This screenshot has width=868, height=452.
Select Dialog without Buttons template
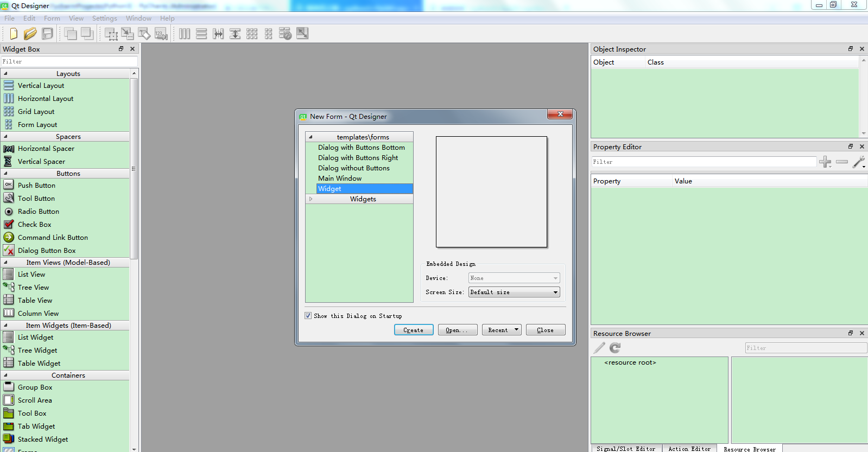(x=354, y=168)
